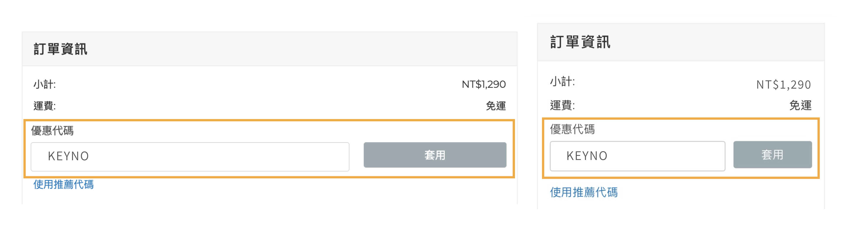Click the 套用 button in the narrow right panel
The width and height of the screenshot is (868, 238).
coord(772,155)
